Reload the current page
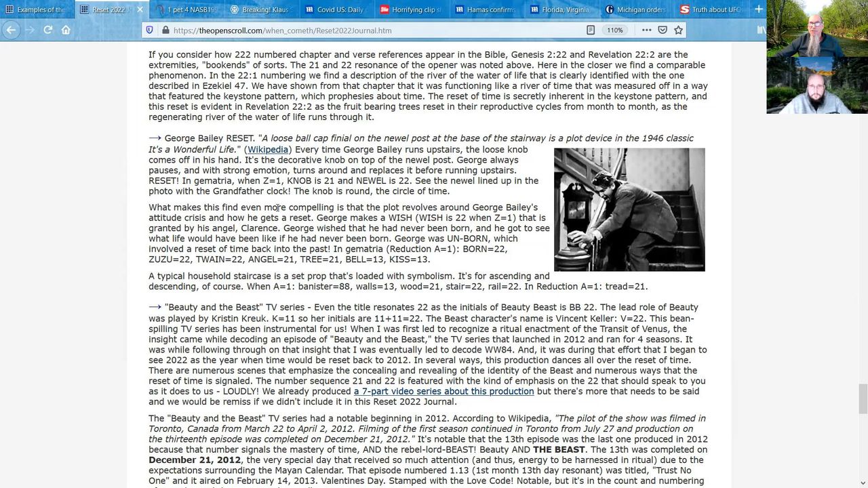The image size is (868, 488). (48, 30)
